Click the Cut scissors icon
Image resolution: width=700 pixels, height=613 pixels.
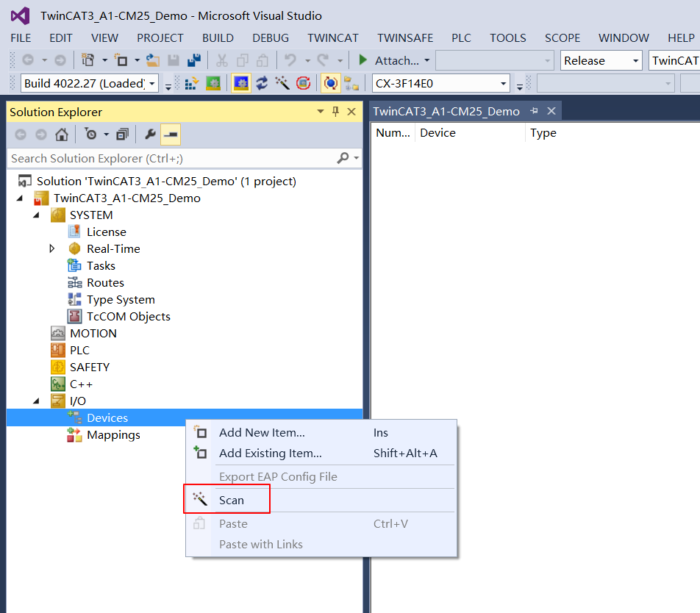[221, 60]
